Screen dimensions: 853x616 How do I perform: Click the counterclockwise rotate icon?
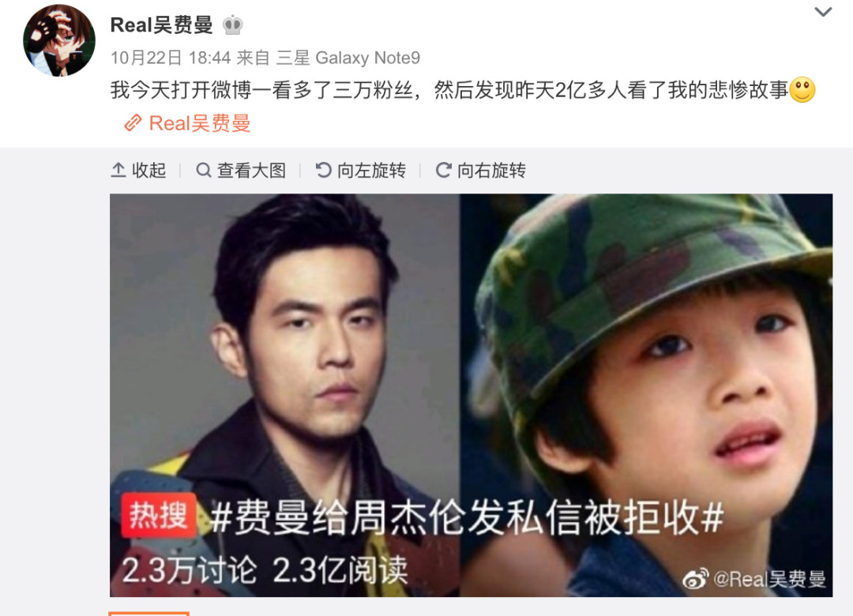coord(323,171)
